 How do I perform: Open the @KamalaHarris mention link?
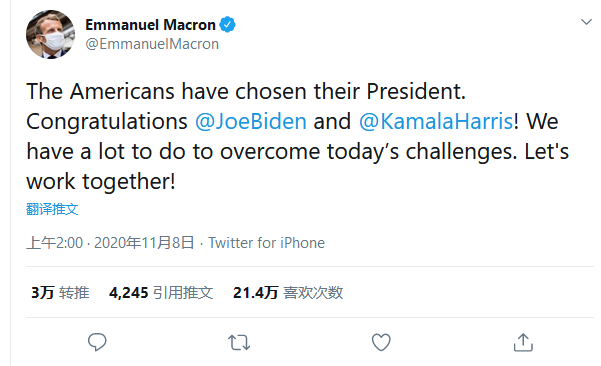pos(436,121)
